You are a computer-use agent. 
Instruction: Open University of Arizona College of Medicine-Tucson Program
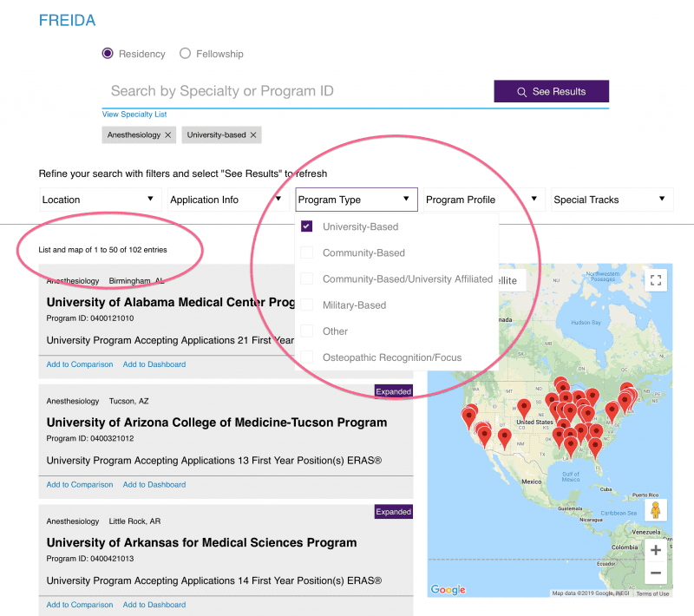pyautogui.click(x=217, y=423)
